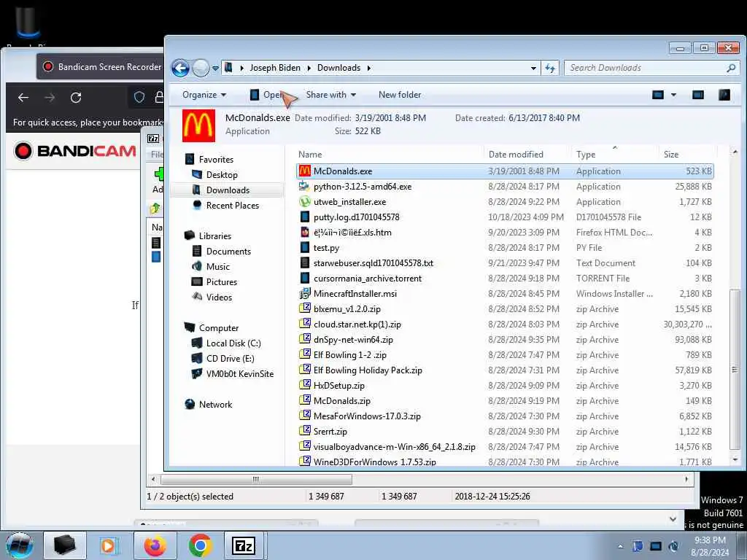Open CD Drive (E:)
The image size is (747, 560).
point(230,359)
